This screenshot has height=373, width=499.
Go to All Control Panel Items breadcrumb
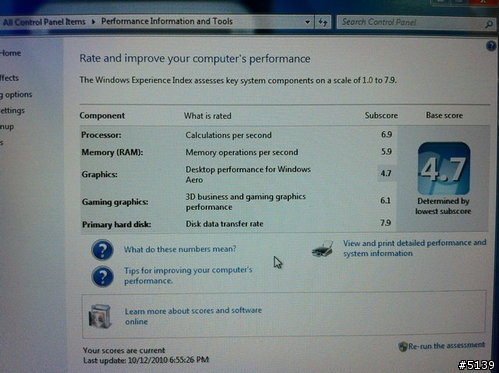coord(44,22)
